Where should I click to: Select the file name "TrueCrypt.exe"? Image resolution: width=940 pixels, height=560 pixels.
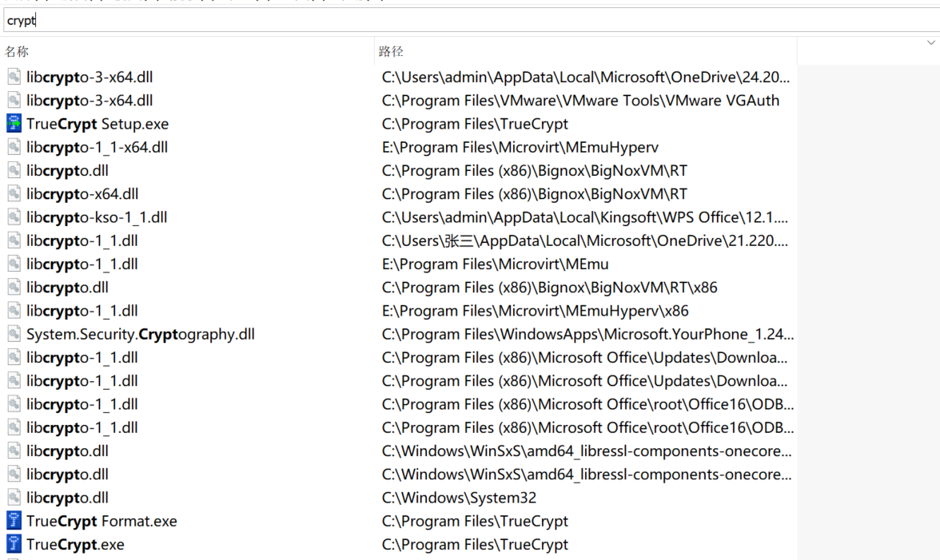tap(75, 545)
